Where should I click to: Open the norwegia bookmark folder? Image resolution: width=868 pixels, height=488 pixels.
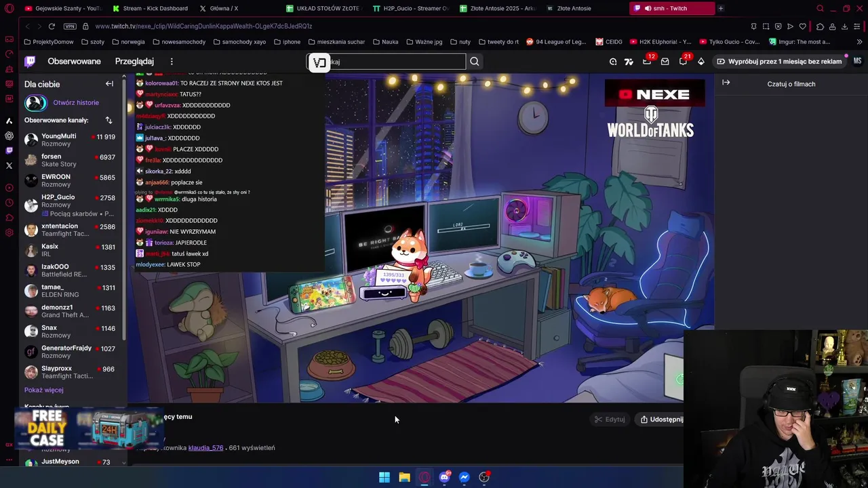click(128, 42)
